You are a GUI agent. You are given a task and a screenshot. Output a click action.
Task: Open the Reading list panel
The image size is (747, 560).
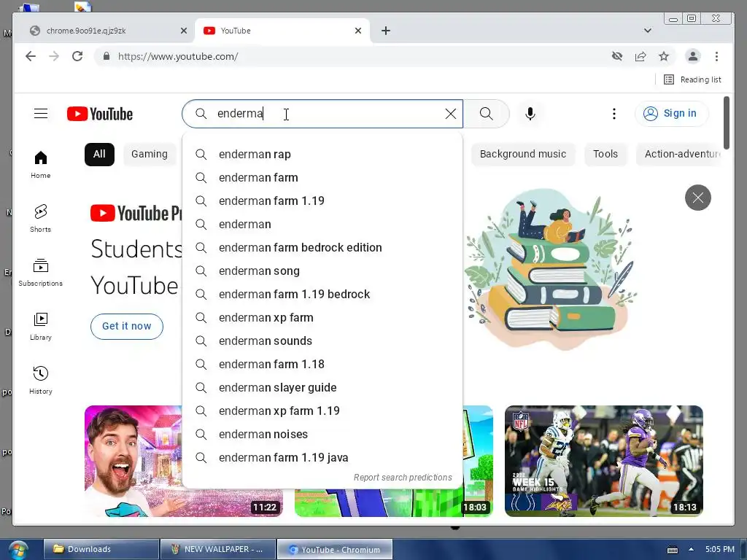click(x=692, y=79)
